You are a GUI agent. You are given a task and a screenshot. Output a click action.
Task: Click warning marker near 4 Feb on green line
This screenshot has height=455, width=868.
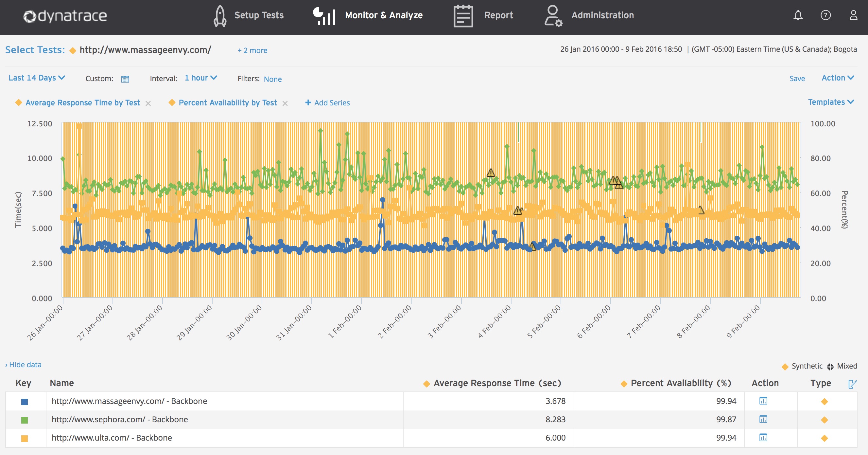click(x=491, y=173)
